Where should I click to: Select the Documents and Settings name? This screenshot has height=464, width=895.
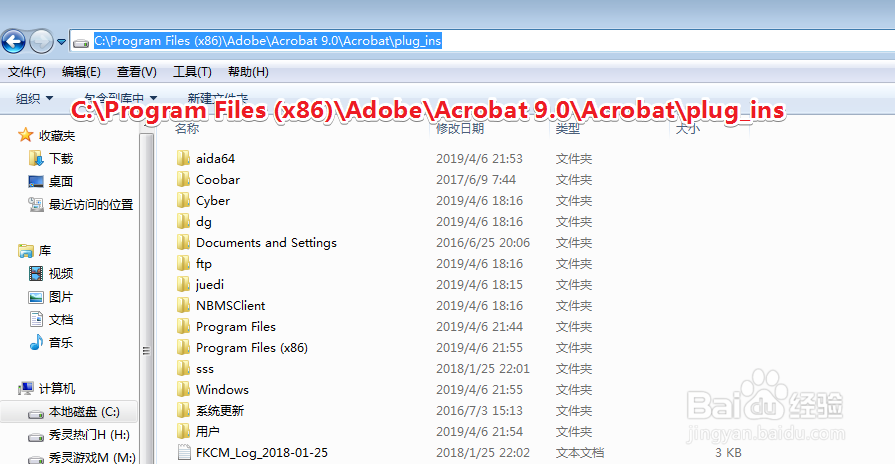267,243
